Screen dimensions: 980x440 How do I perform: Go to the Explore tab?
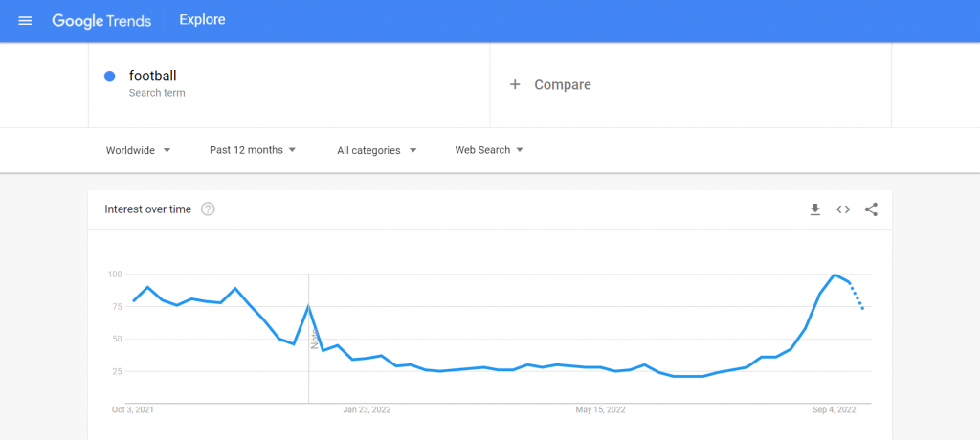[x=203, y=20]
